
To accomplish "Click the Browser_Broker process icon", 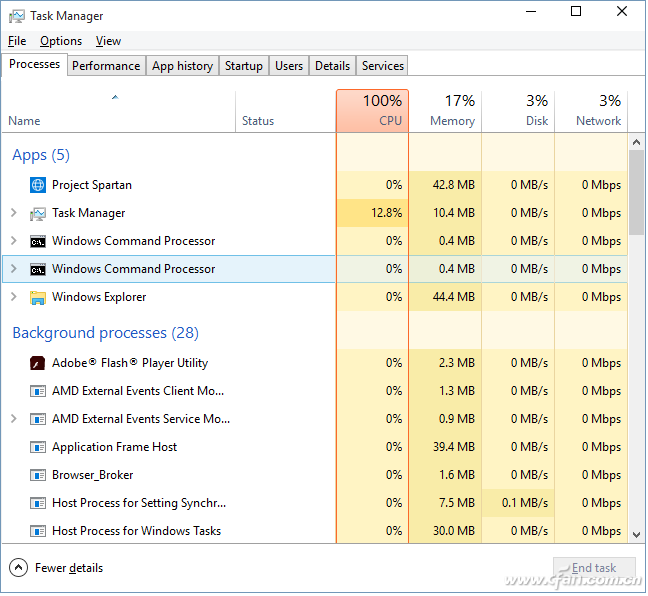I will pyautogui.click(x=38, y=476).
